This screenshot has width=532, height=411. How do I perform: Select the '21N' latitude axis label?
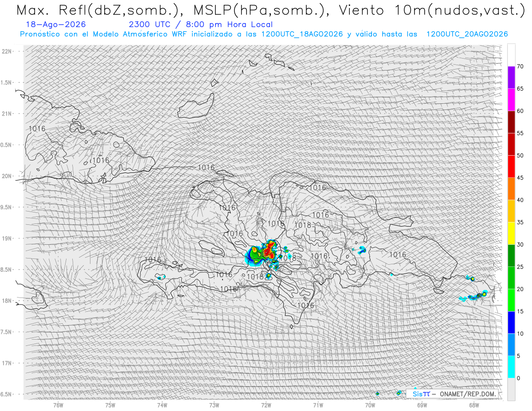point(8,114)
